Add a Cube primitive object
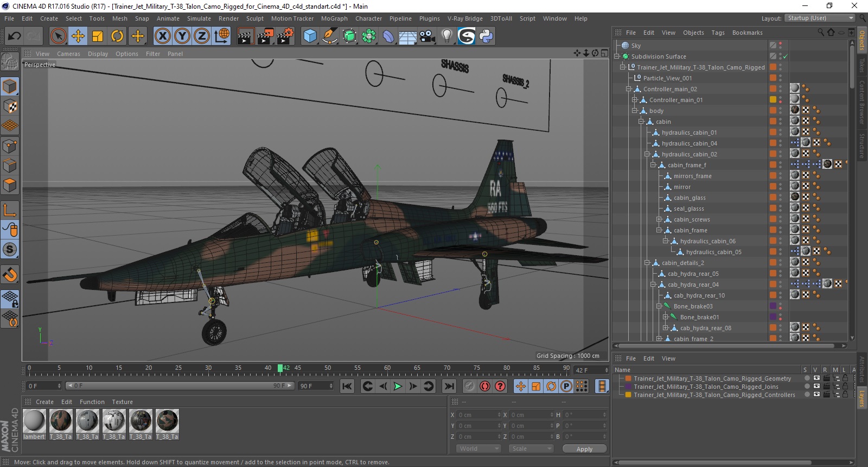Screen dimensions: 868x467 coord(310,36)
